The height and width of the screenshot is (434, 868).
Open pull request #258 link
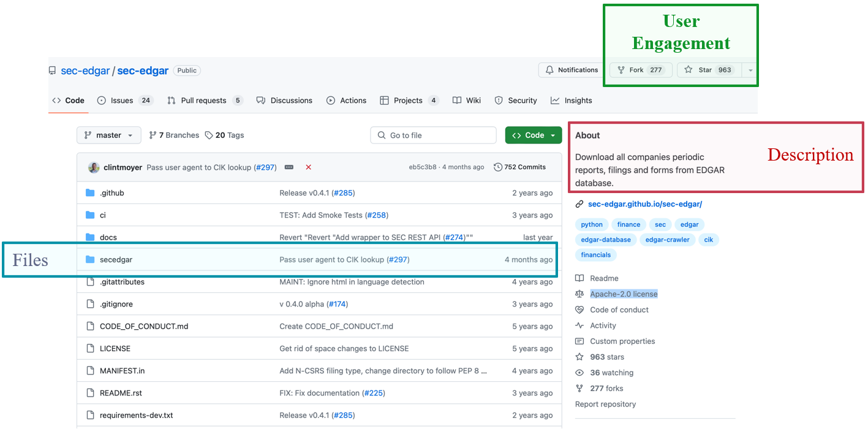(377, 215)
